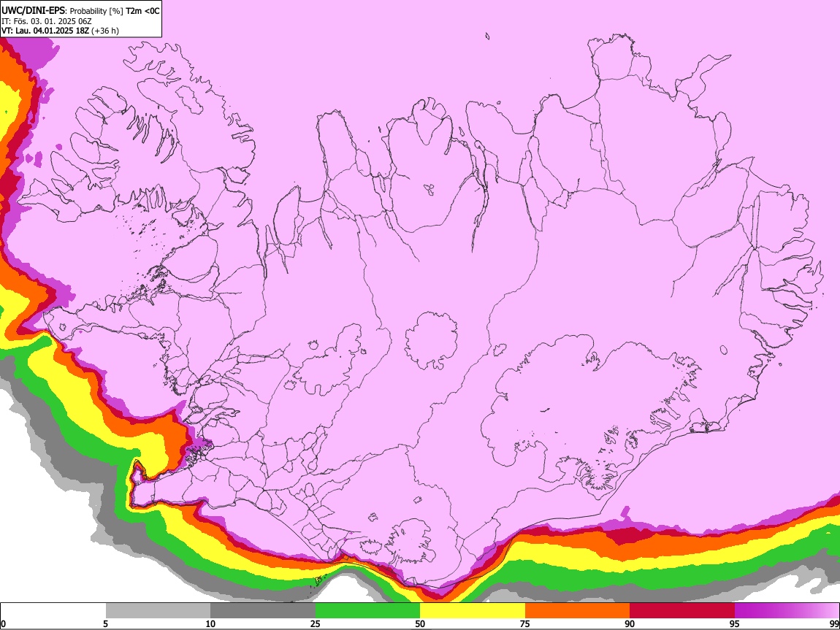Click the 95–99% magenta gradient legend swatch
840x630 pixels.
[787, 610]
